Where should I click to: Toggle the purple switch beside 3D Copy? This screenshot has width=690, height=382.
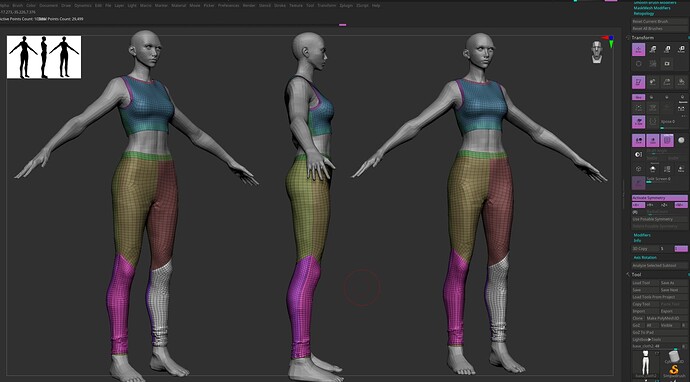[681, 249]
